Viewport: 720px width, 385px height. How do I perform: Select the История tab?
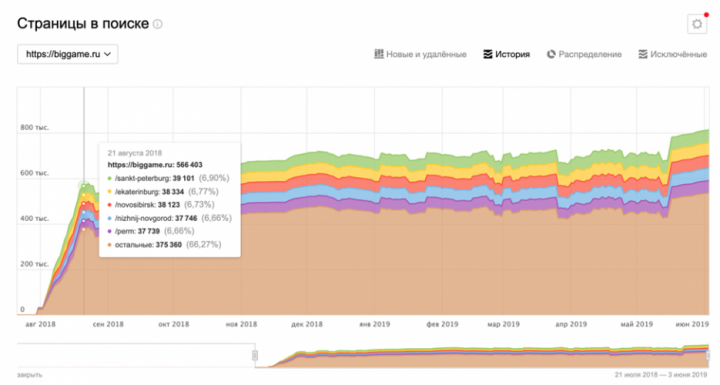(506, 54)
